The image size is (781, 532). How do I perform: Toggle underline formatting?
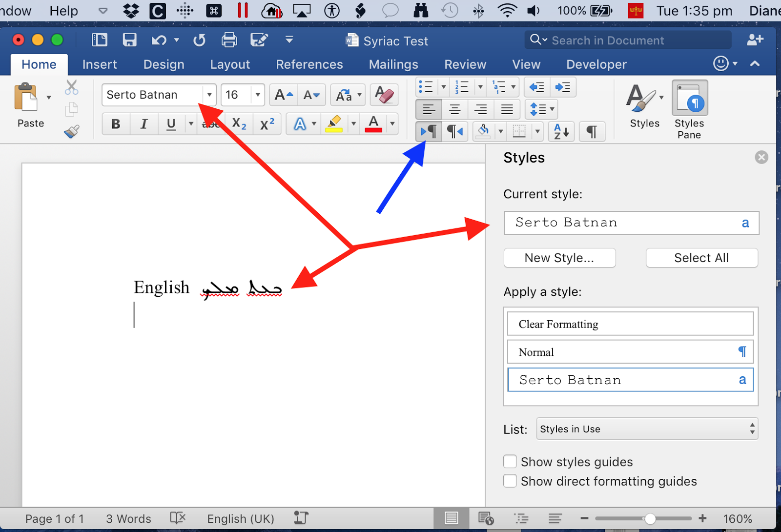pyautogui.click(x=171, y=124)
